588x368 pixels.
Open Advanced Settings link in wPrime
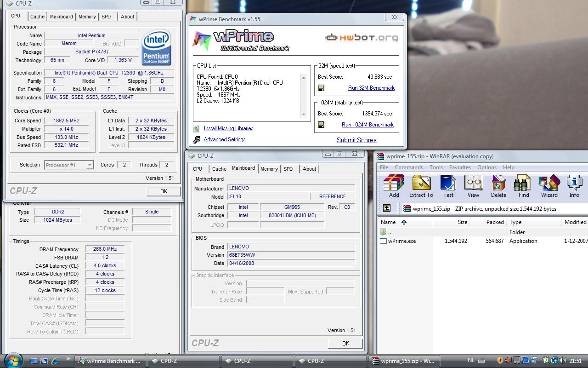coord(225,139)
